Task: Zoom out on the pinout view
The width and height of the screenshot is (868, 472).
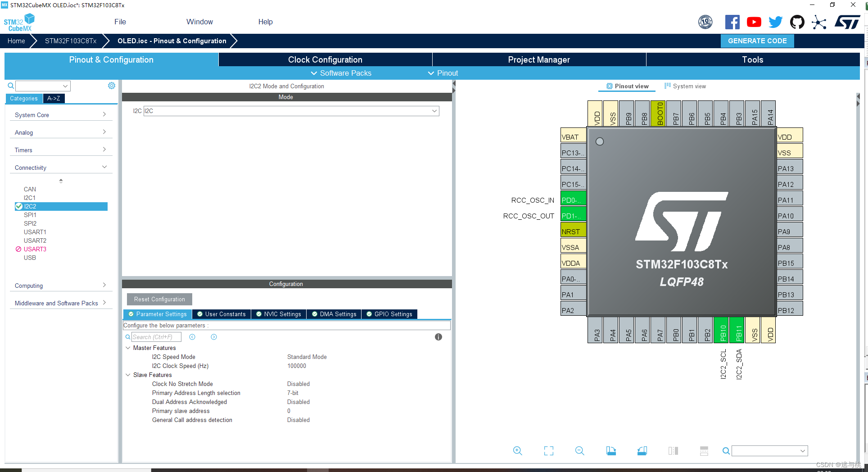Action: pos(580,451)
